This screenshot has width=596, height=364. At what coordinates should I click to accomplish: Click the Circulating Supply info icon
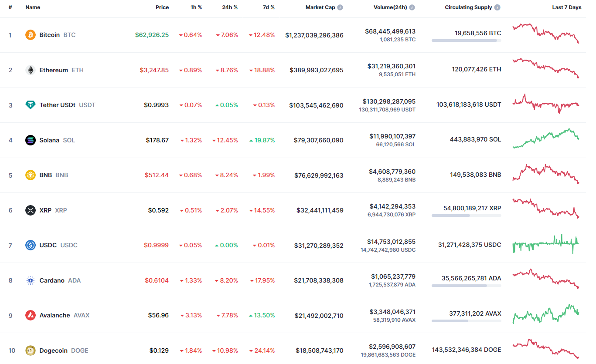[x=497, y=7]
